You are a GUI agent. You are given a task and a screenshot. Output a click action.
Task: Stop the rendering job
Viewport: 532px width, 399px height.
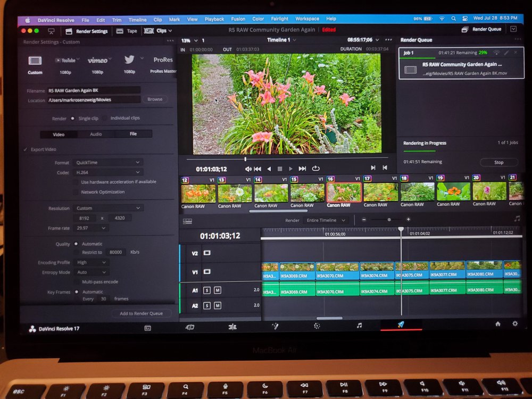click(499, 162)
